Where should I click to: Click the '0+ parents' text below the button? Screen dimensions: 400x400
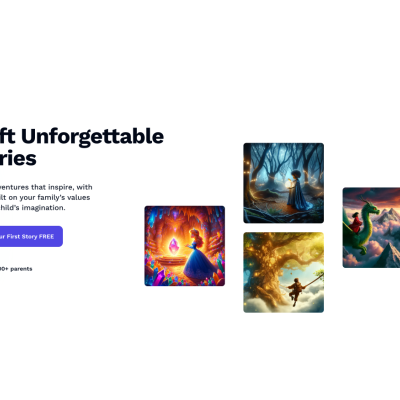[x=16, y=269]
